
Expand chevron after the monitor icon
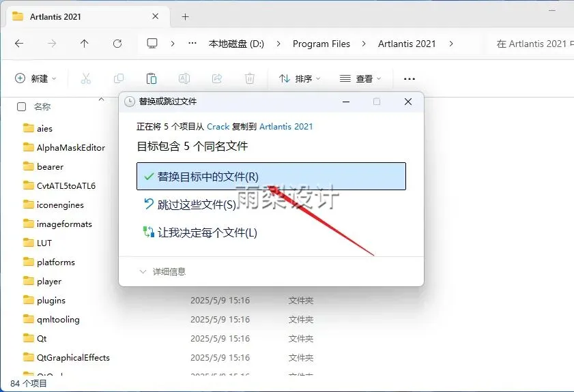173,44
